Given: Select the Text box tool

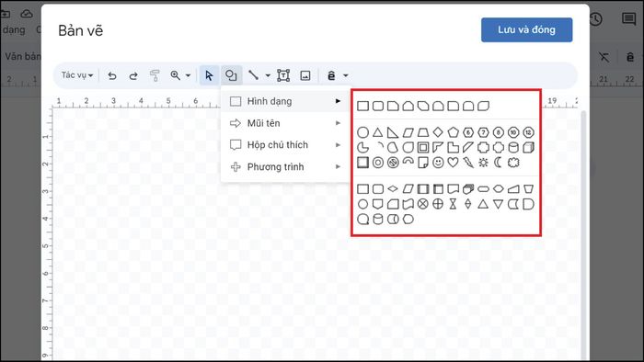Looking at the screenshot, I should coord(283,75).
